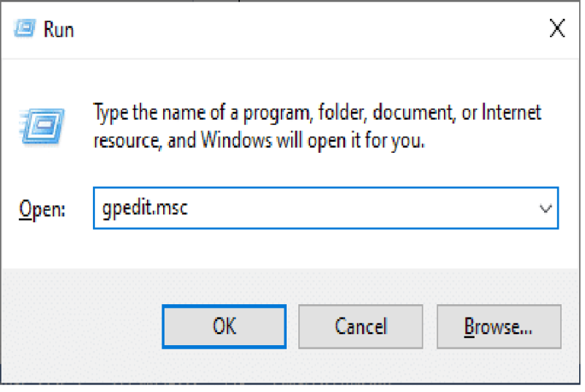Click the small Run icon in title bar

[25, 29]
